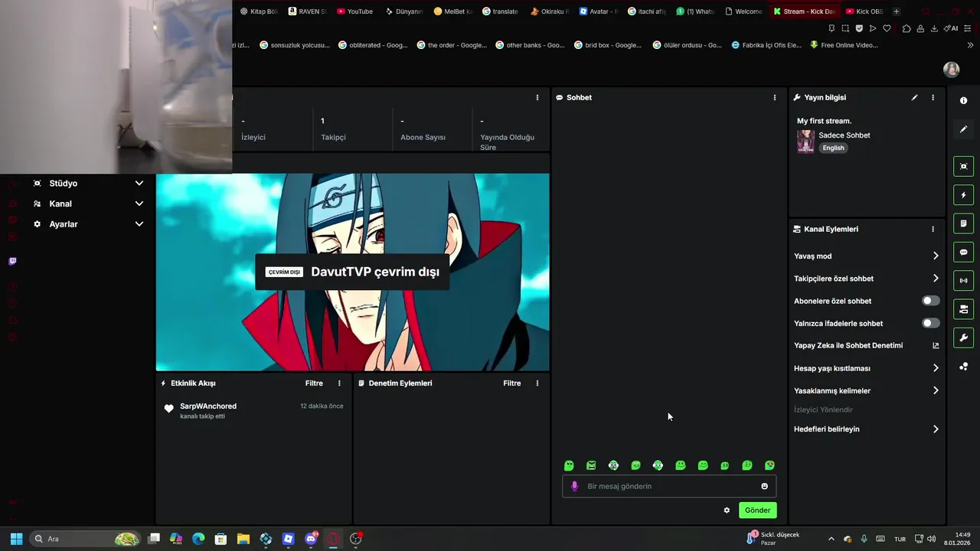Click the Windows Start button
The width and height of the screenshot is (980, 551).
(16, 539)
